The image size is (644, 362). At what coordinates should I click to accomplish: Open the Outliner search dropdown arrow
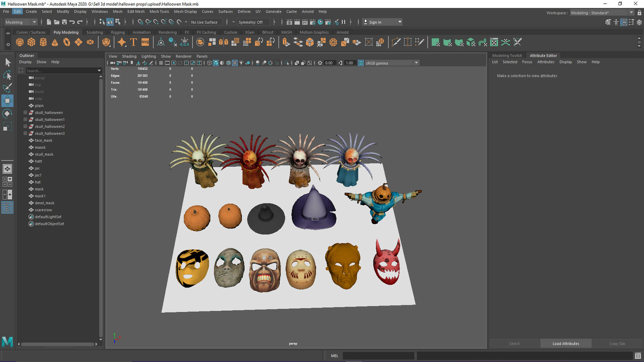[x=99, y=71]
